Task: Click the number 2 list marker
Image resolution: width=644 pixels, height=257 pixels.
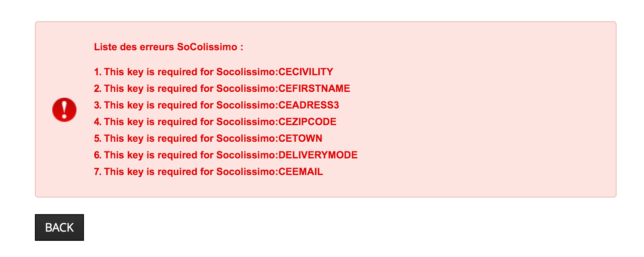Action: [98, 89]
